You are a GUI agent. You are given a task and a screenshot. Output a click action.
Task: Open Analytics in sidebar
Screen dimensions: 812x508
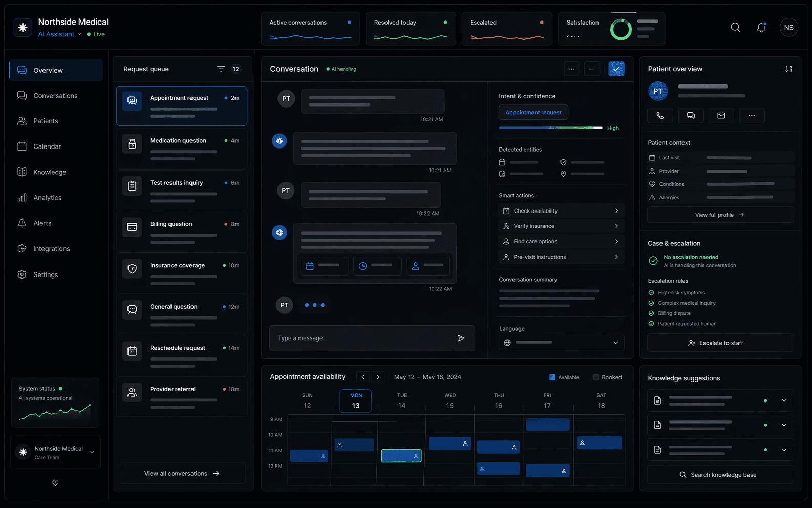56,198
